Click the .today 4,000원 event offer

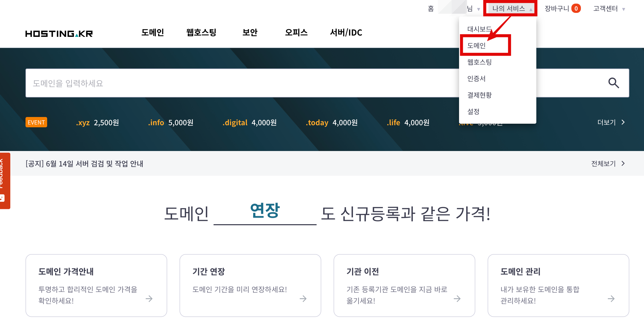coord(332,123)
